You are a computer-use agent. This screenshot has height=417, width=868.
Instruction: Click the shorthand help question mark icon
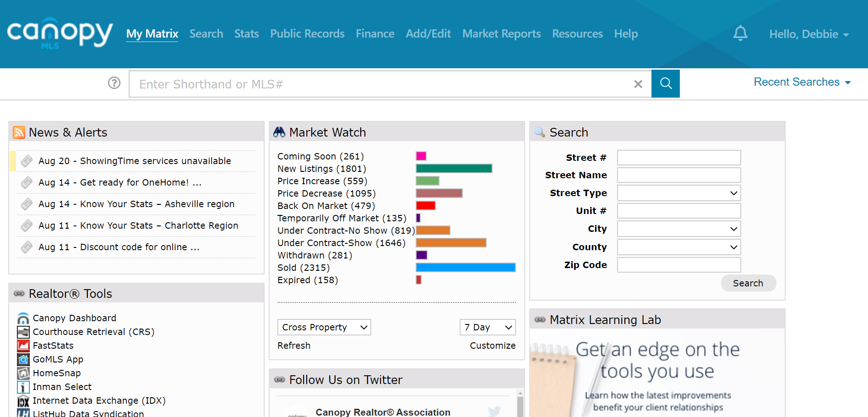[114, 83]
